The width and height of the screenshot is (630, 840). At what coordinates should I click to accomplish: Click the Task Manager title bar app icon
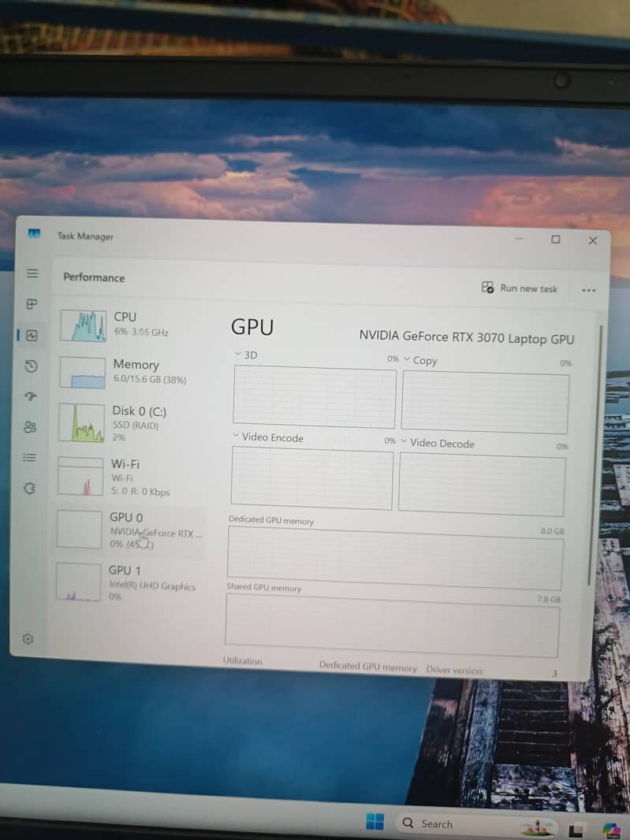point(34,233)
